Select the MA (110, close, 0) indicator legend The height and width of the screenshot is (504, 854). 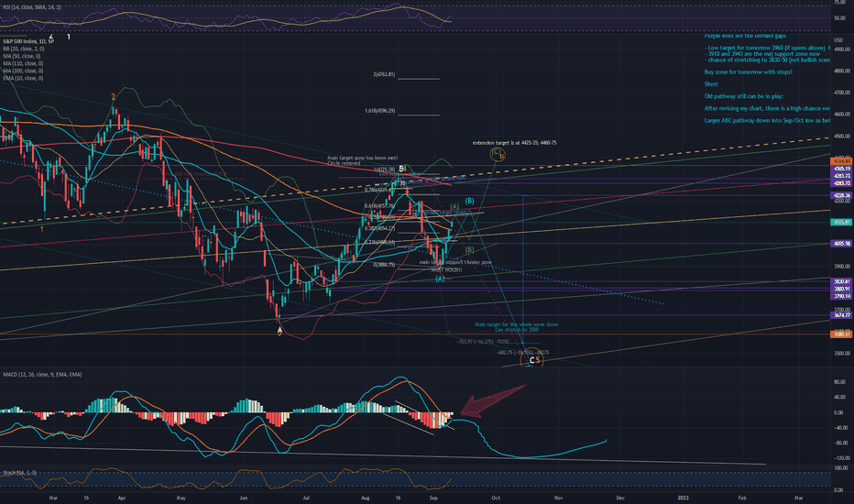coord(23,64)
